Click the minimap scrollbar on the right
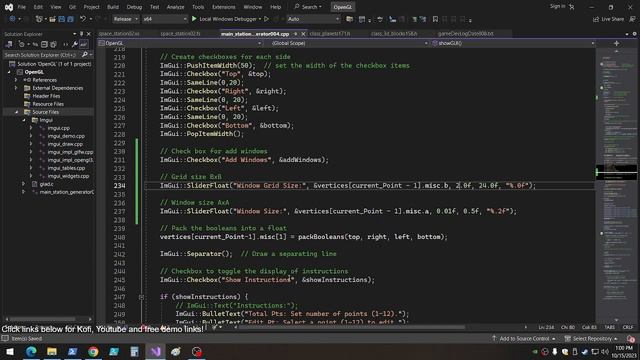 click(x=616, y=186)
